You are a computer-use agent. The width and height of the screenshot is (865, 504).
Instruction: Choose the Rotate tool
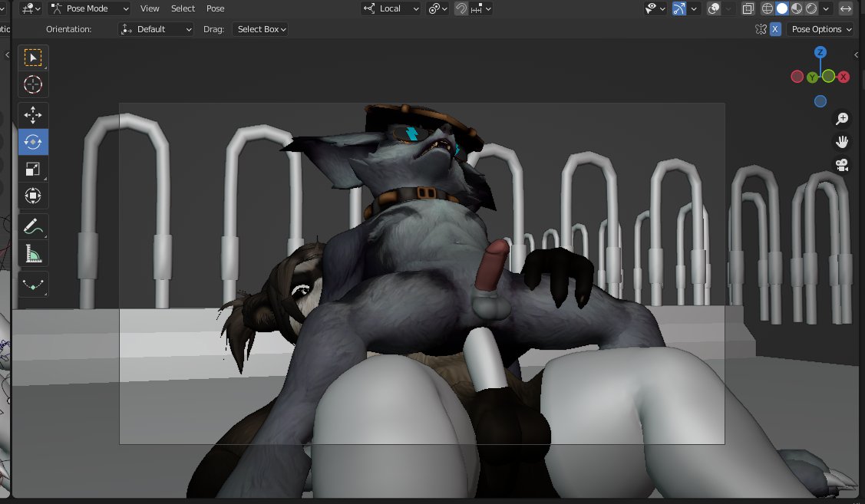coord(33,142)
